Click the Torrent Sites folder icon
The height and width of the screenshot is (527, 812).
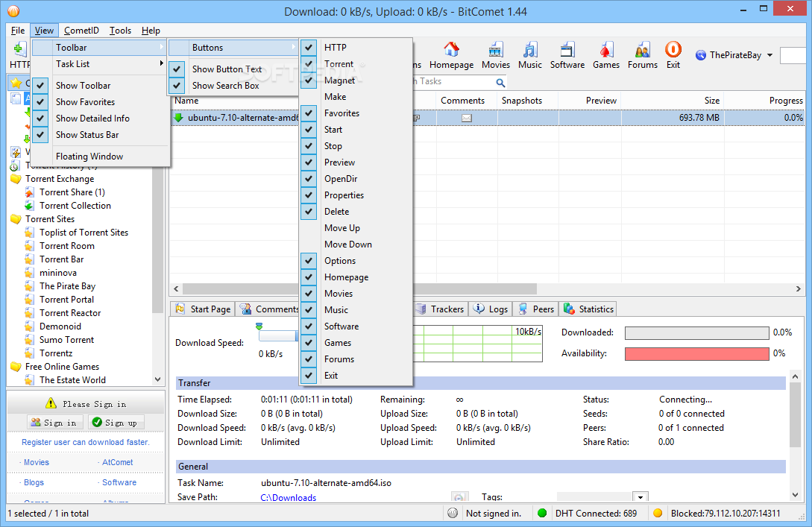click(x=16, y=219)
